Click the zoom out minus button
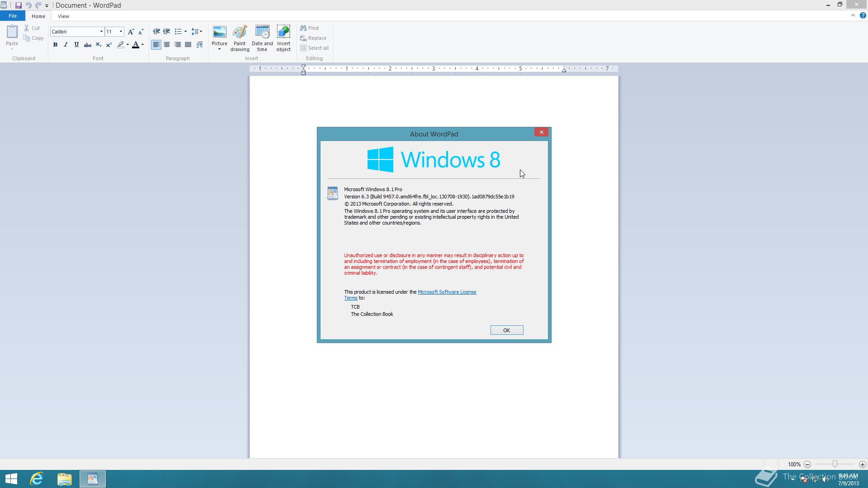The image size is (868, 488). coord(807,465)
